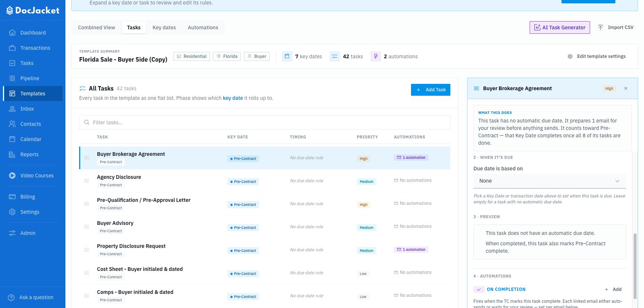This screenshot has width=644, height=308.
Task: Open the Due date is based on dropdown
Action: point(550,181)
